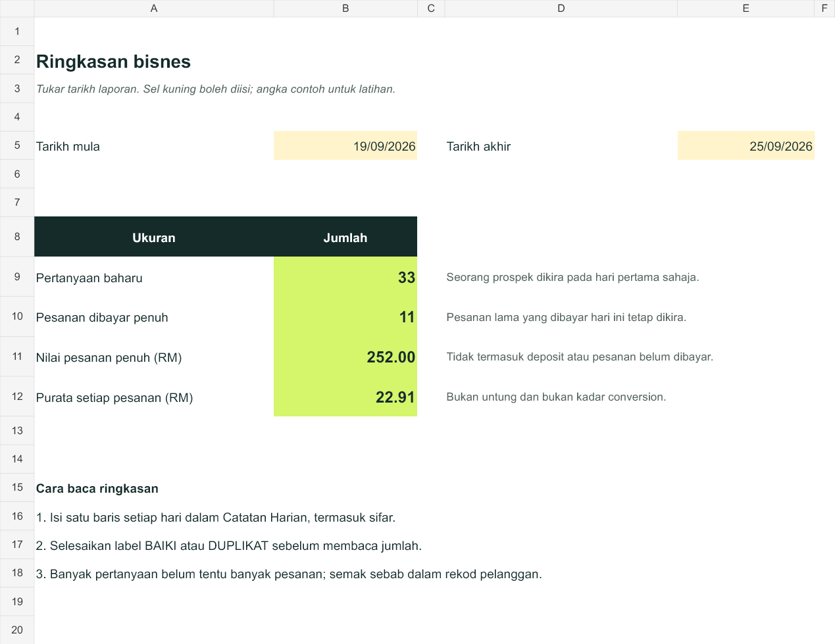The width and height of the screenshot is (835, 644).
Task: Click the 'Ringkasan bisnes' title cell
Action: click(x=113, y=62)
